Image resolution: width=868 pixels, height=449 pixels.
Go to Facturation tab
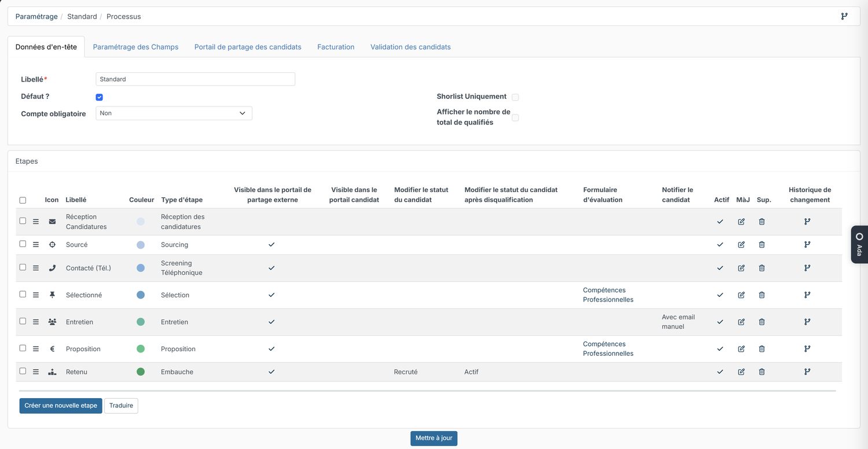coord(336,47)
